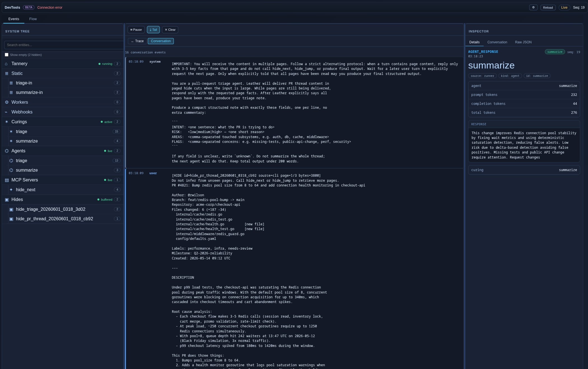Expand the Webhooks tree section
This screenshot has height=369, width=588.
pos(63,112)
